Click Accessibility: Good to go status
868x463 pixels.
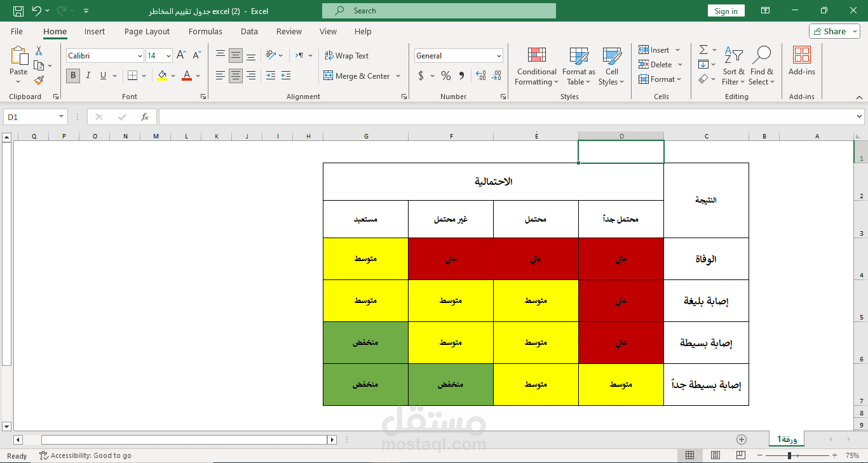coord(85,455)
